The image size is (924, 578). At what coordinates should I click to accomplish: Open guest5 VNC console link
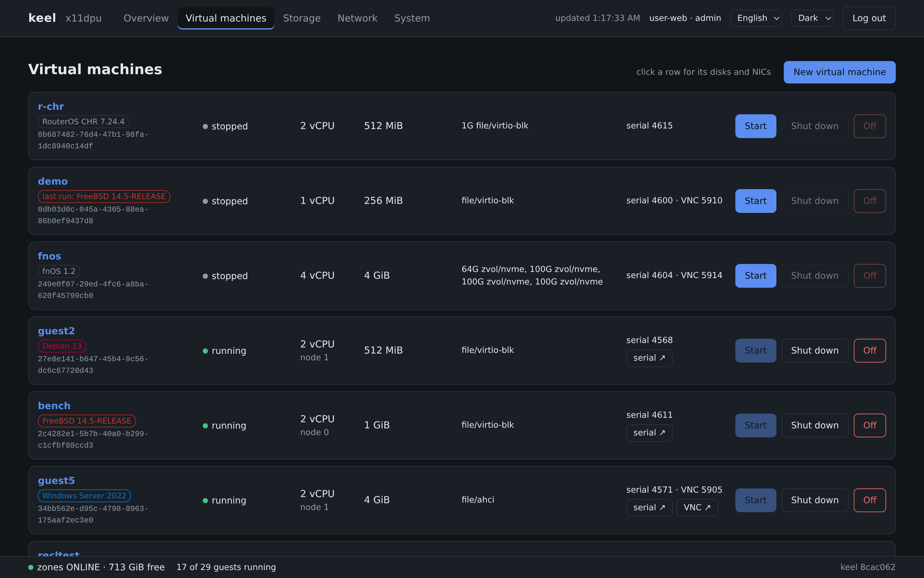click(x=697, y=508)
